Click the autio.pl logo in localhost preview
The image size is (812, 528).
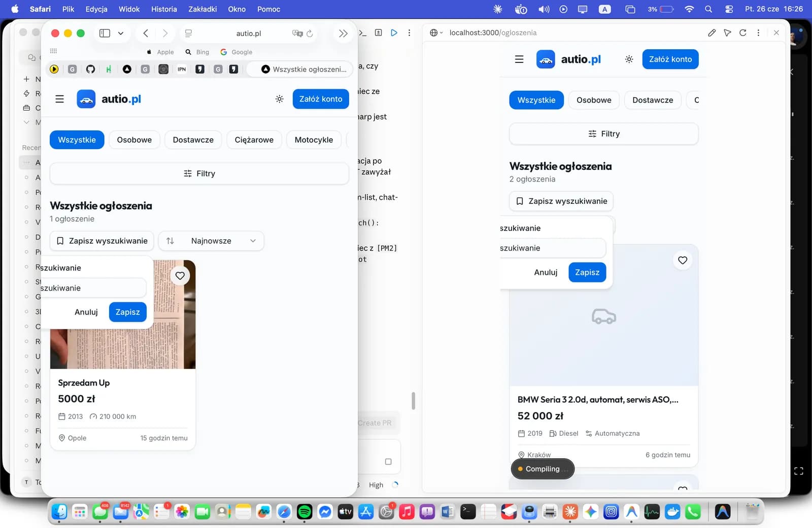point(568,59)
